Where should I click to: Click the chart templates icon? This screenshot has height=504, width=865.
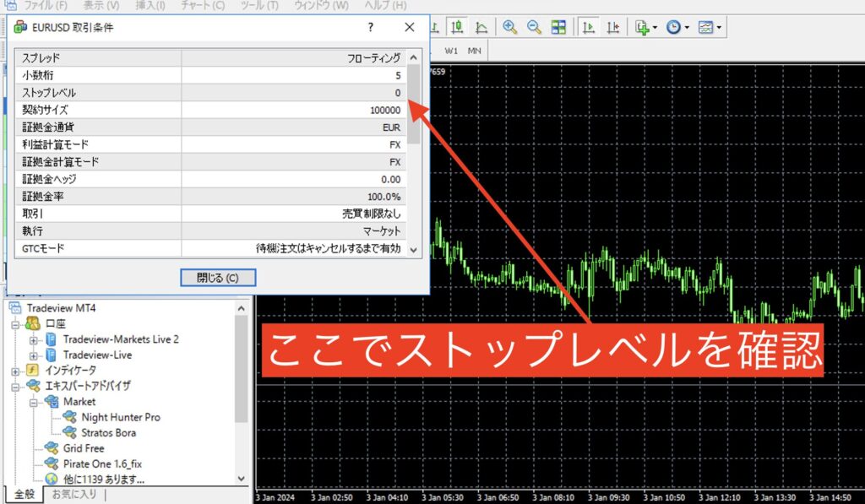(705, 27)
